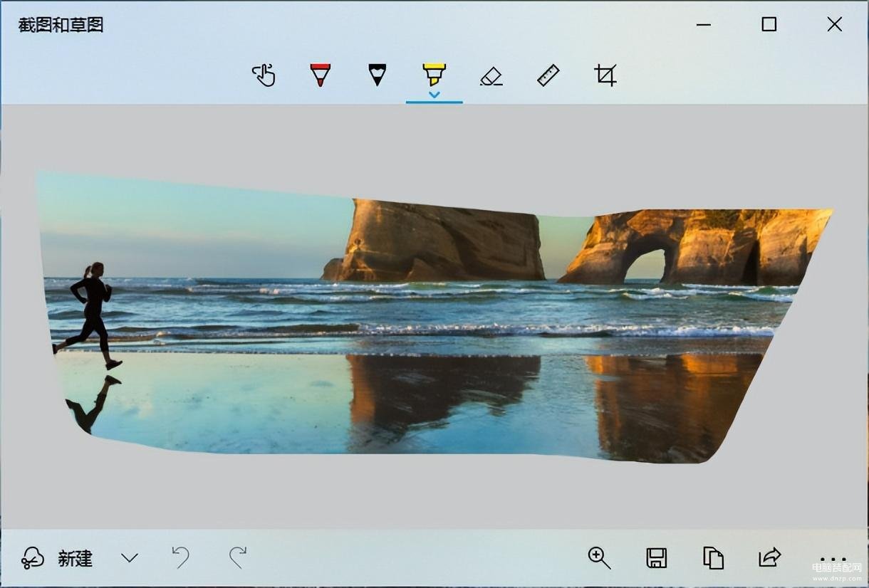
Task: Select the eraser tool
Action: point(491,75)
